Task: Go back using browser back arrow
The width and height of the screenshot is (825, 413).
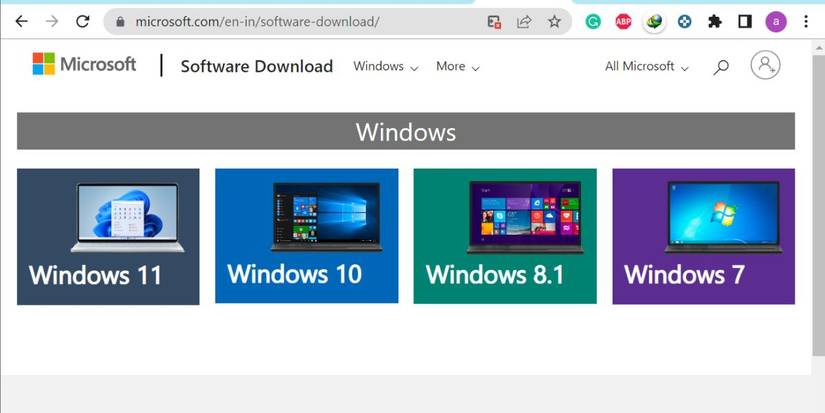Action: pyautogui.click(x=21, y=22)
